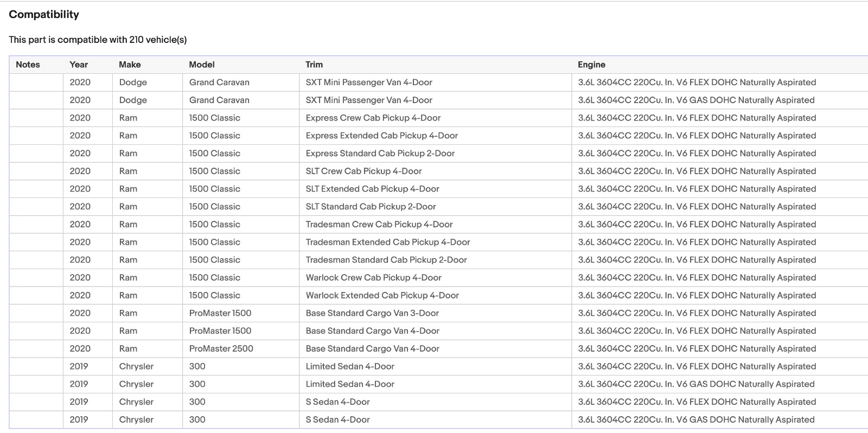Click the Notes column header
Viewport: 868px width, 433px height.
pyautogui.click(x=28, y=65)
